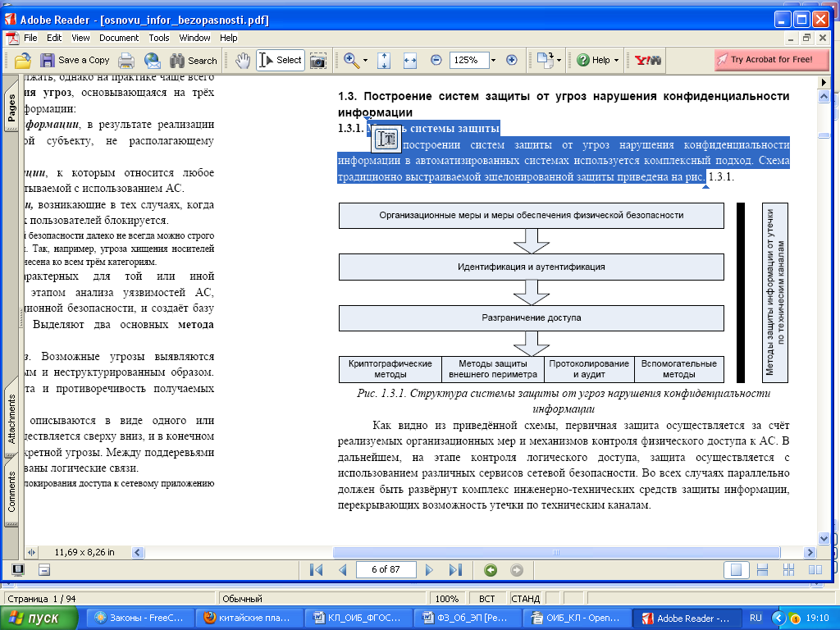This screenshot has height=630, width=840.
Task: Open the Tools menu
Action: click(x=159, y=38)
